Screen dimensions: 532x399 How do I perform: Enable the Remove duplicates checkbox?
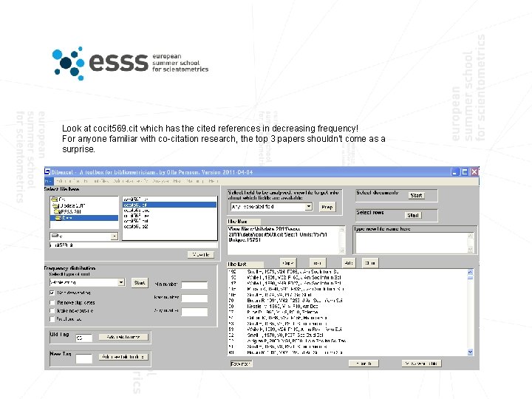[52, 302]
